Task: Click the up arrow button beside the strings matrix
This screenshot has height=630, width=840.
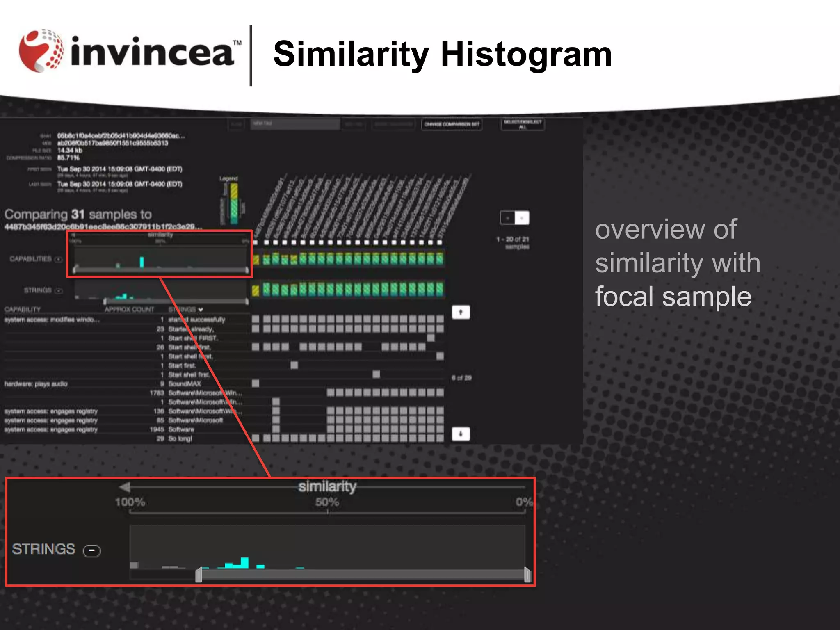Action: pos(461,313)
